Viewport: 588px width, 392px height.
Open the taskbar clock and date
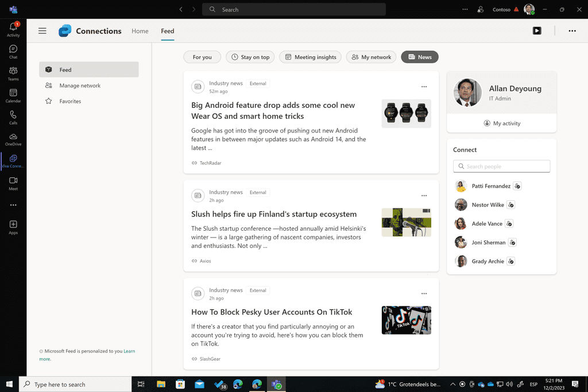point(554,384)
